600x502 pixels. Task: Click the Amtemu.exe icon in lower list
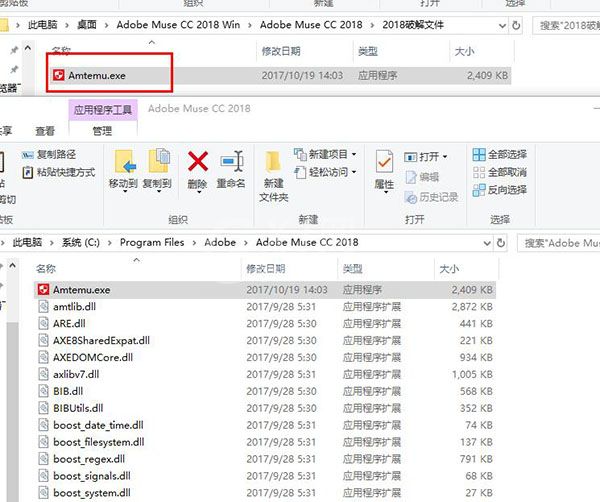43,290
